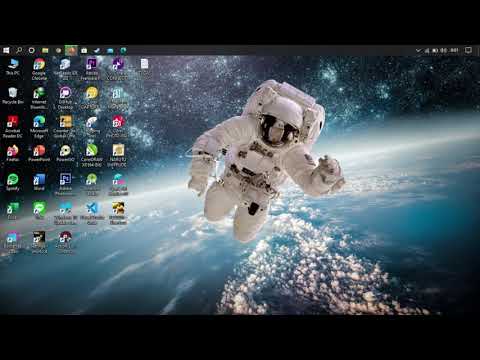Open the Action Center notifications icon
480x360 pixels.
point(468,50)
